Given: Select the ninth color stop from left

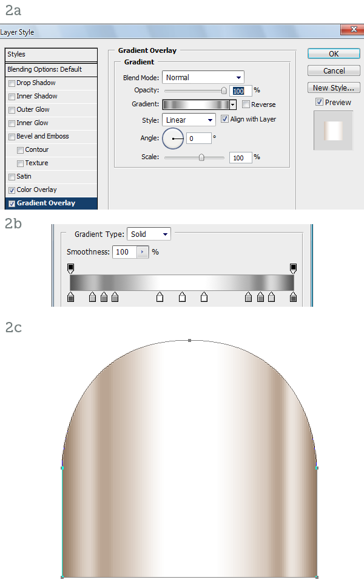Looking at the screenshot, I should click(261, 297).
